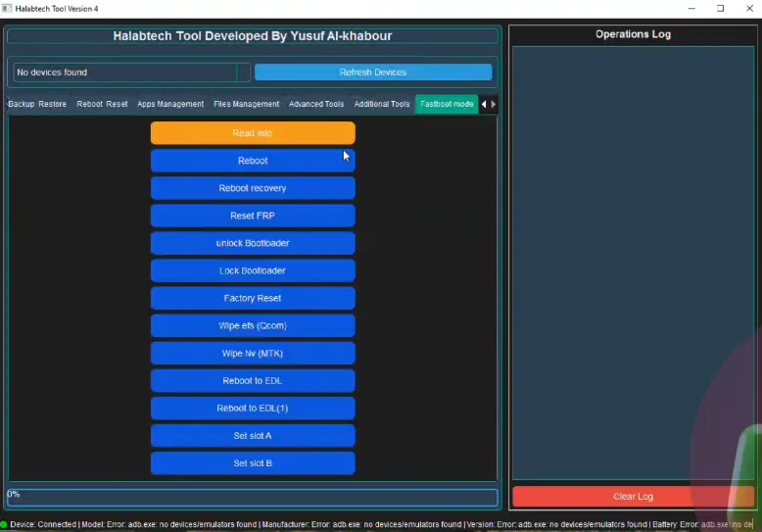
Task: Click the Factory Reset button
Action: pos(253,298)
